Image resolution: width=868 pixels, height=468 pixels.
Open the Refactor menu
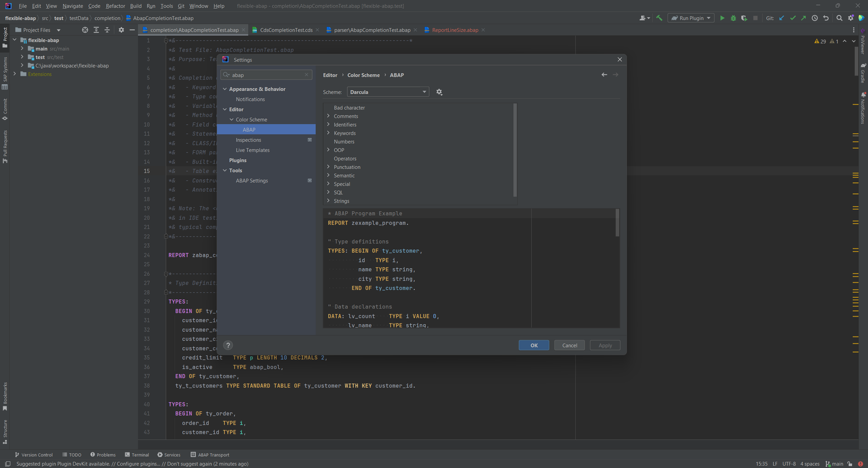click(x=116, y=6)
